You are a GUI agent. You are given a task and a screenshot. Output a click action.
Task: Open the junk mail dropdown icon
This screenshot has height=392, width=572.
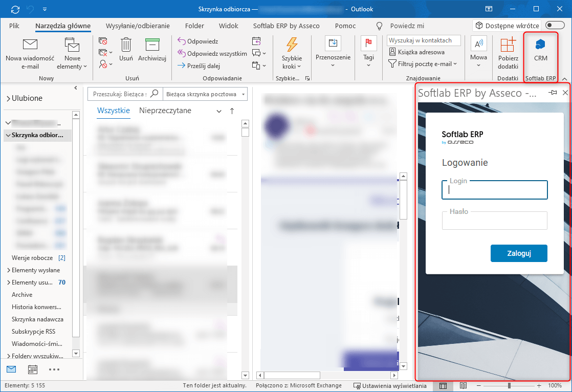(105, 64)
